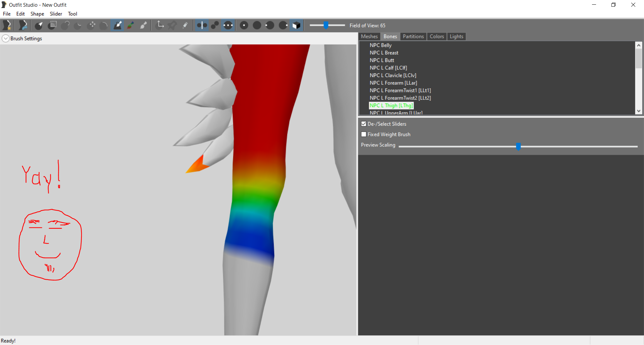Select NPC L ForearmTwist1 [LLt1] bone

[x=400, y=90]
